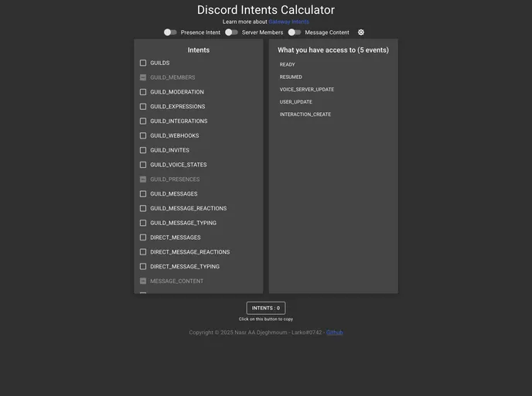Click the RESUMED event entry
This screenshot has width=532, height=396.
pyautogui.click(x=291, y=77)
